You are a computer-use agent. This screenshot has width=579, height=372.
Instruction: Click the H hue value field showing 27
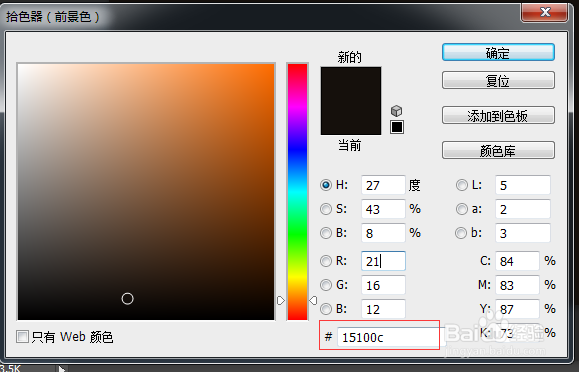tap(383, 185)
